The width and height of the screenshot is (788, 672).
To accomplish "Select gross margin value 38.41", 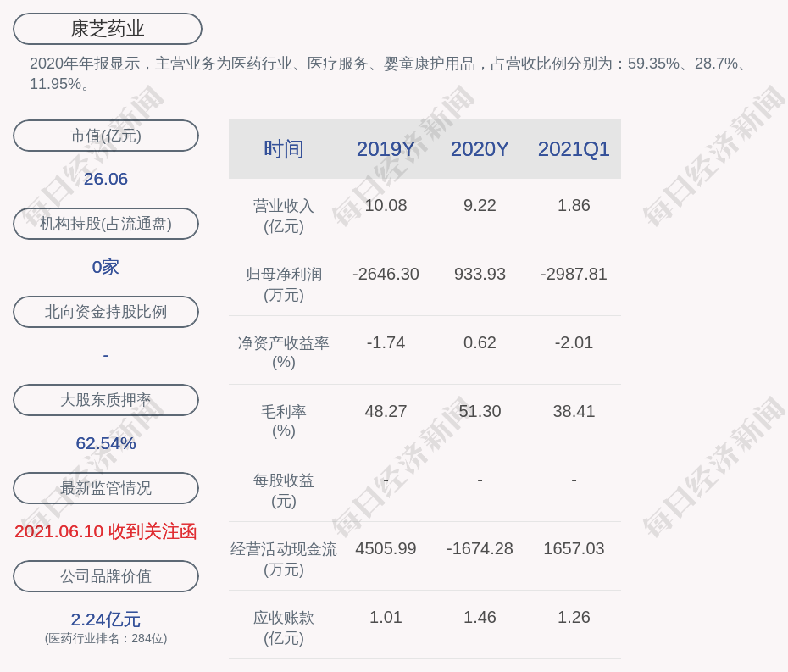I will click(x=574, y=411).
